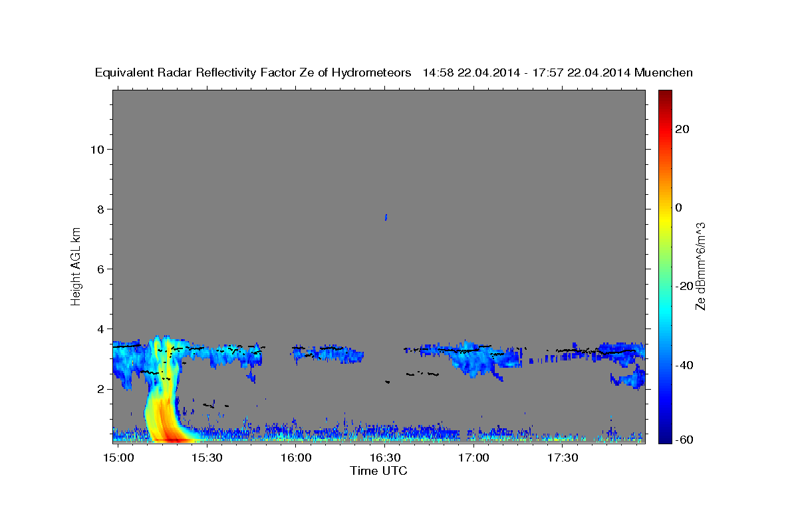Screen dimensions: 798x532
Task: Click the plot title 'Equivalent Radar Reflectivity Factor Ze of Hydrometeors'
Action: click(x=253, y=73)
